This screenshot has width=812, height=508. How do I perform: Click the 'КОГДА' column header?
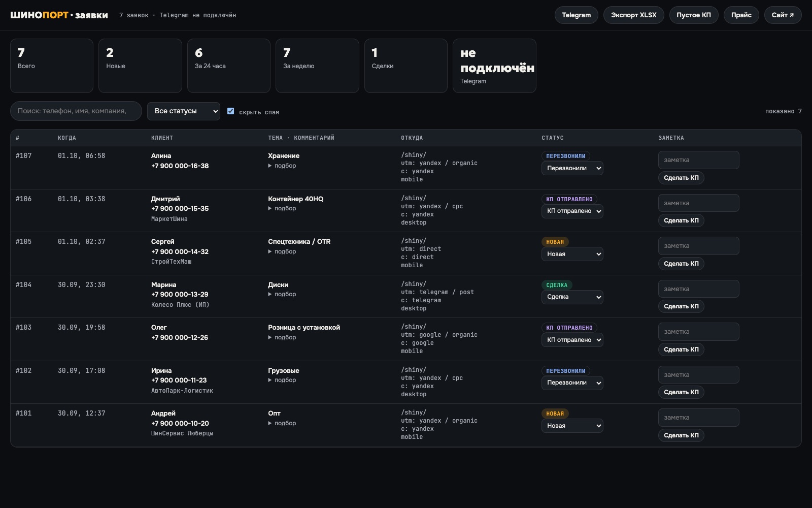coord(67,138)
